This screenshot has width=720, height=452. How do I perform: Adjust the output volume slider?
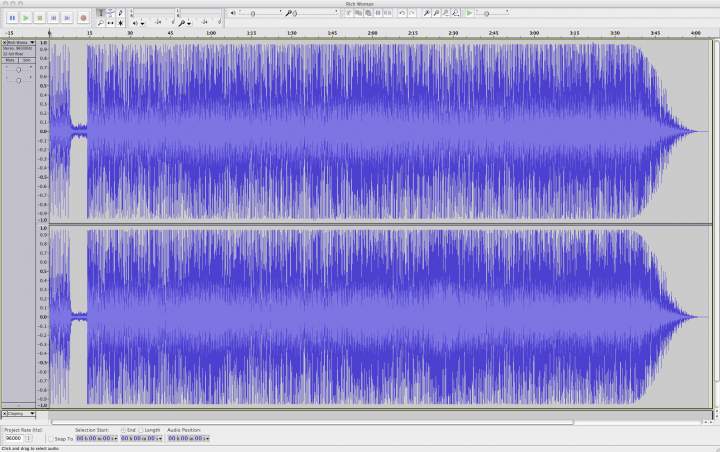[x=260, y=13]
